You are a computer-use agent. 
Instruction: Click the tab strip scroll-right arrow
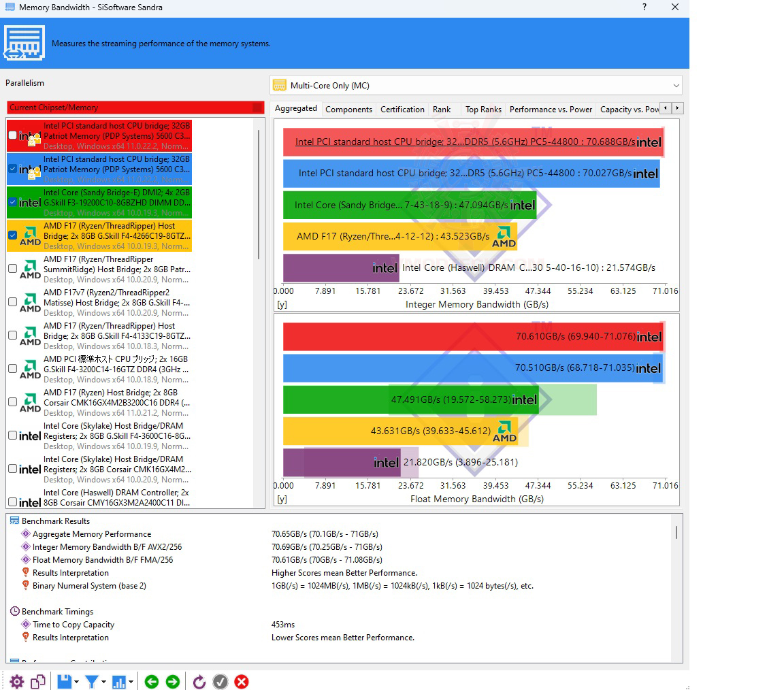[678, 108]
